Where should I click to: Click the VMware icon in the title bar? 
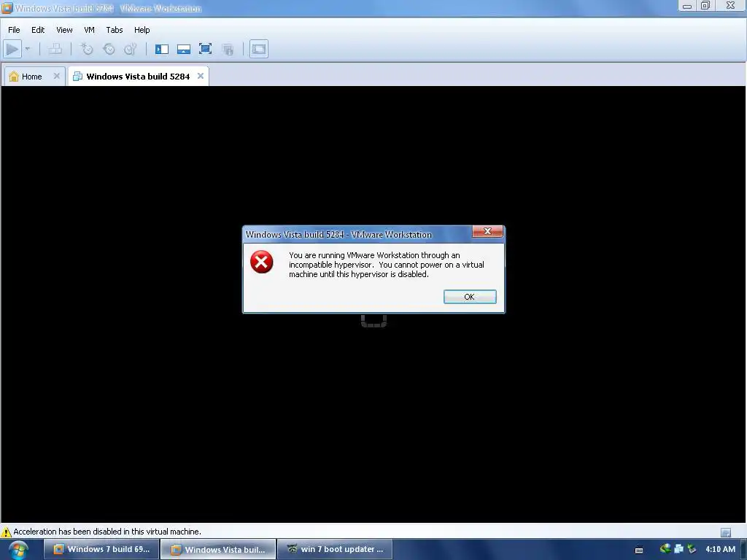pyautogui.click(x=7, y=7)
